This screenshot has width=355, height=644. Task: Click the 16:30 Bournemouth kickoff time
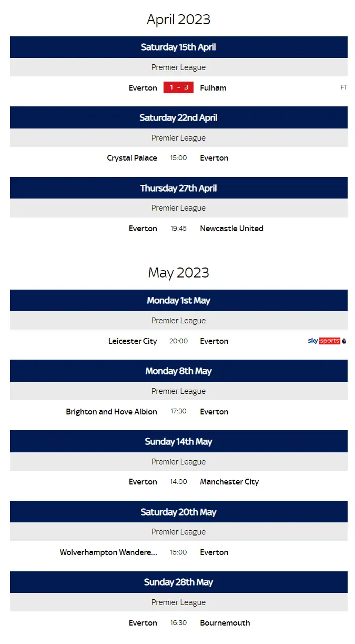tap(178, 623)
